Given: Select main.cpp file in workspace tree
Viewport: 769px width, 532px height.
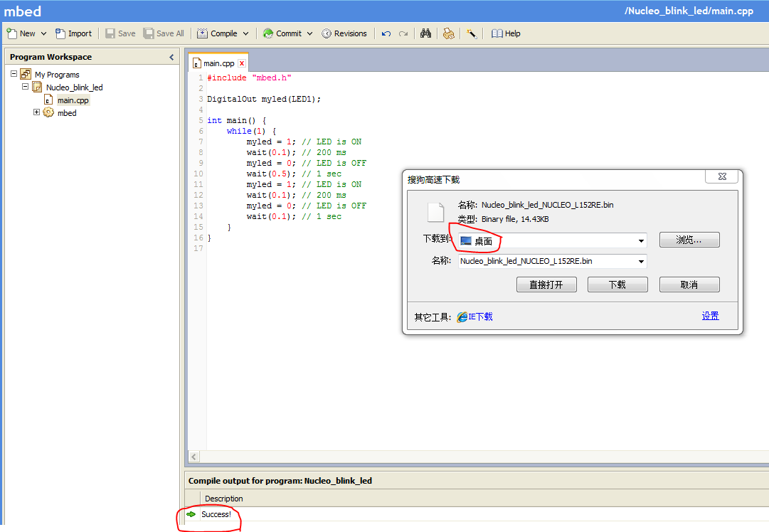Looking at the screenshot, I should [x=73, y=100].
